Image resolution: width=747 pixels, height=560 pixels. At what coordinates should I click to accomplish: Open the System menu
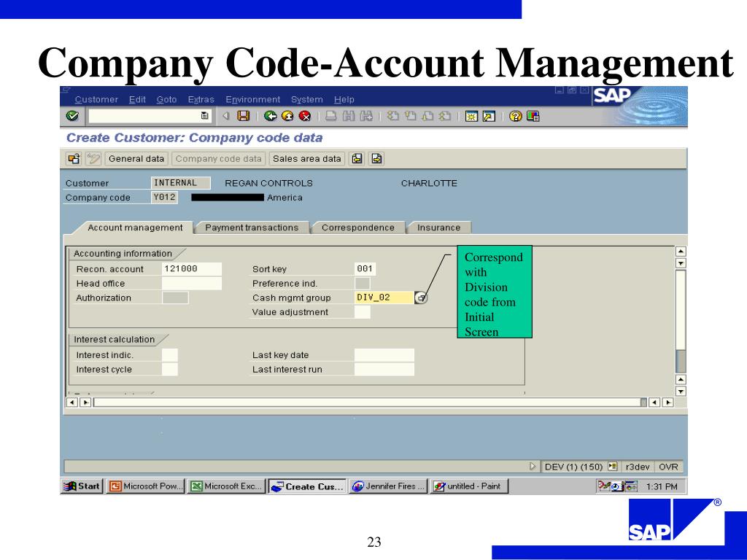pyautogui.click(x=307, y=99)
